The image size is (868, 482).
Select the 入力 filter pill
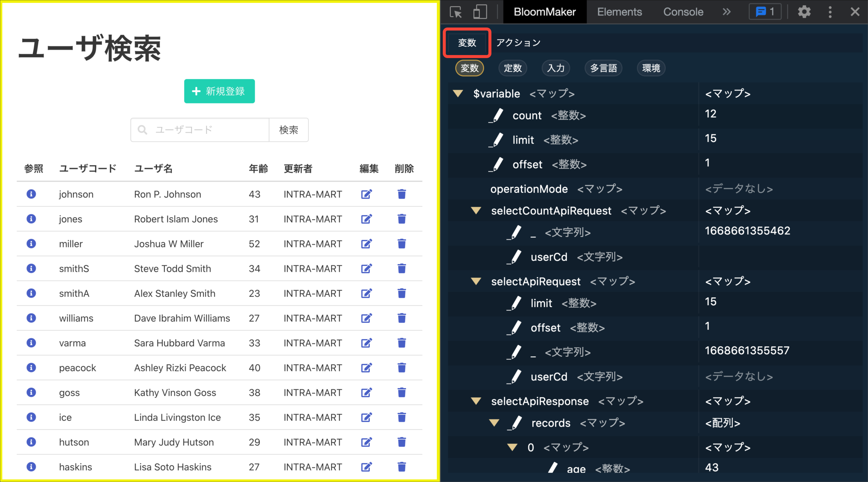pyautogui.click(x=555, y=68)
